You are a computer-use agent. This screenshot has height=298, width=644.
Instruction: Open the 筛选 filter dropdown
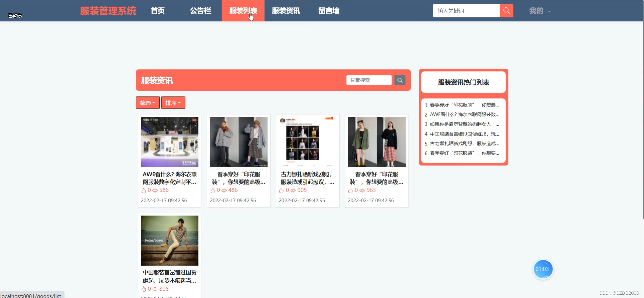tap(148, 103)
